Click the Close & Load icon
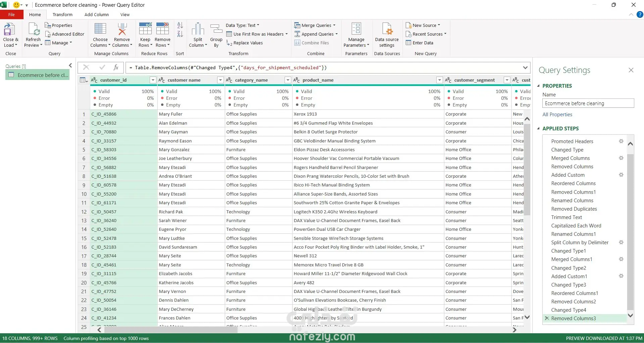644x343 pixels. [9, 30]
